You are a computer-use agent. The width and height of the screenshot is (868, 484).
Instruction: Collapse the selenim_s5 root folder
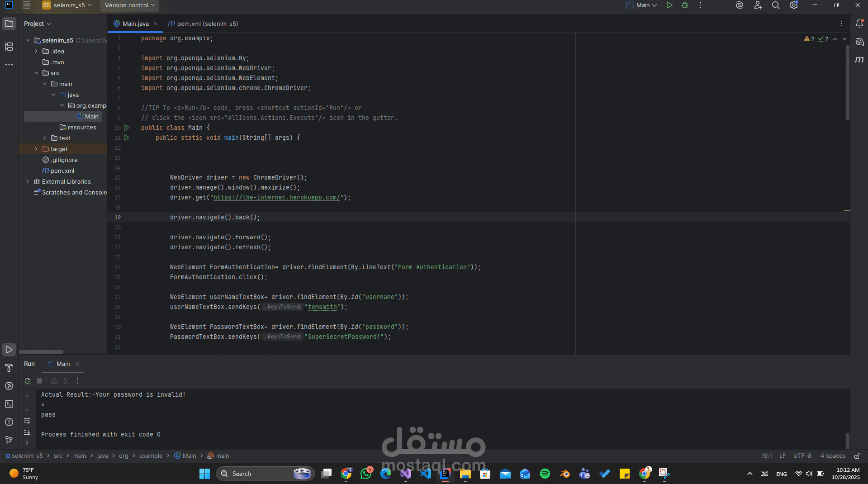[x=28, y=40]
